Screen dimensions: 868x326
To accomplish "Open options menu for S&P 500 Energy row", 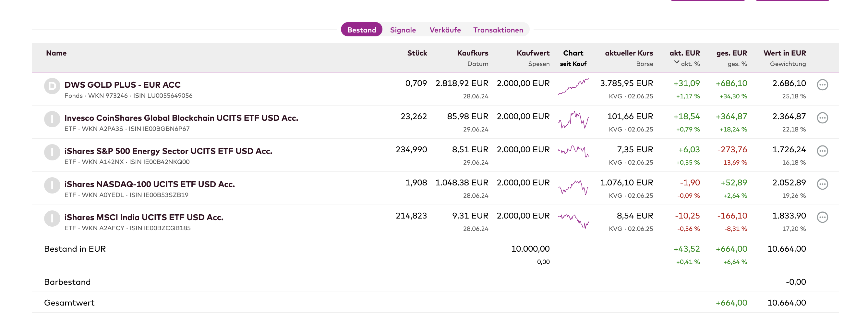I will (822, 151).
